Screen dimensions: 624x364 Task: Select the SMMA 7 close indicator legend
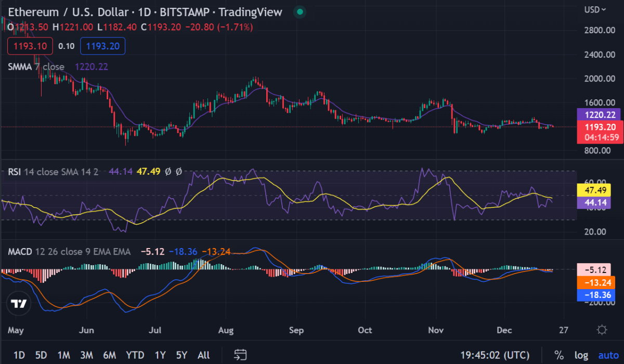pos(36,67)
